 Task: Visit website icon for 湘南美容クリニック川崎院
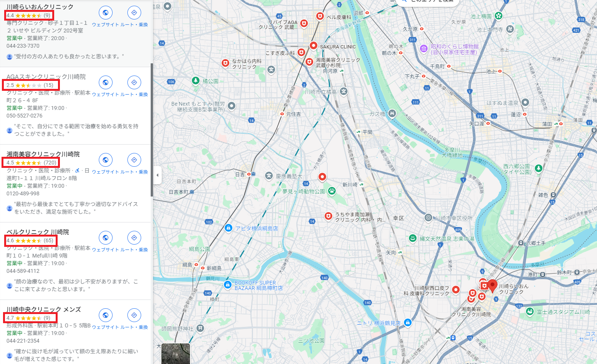tap(106, 160)
